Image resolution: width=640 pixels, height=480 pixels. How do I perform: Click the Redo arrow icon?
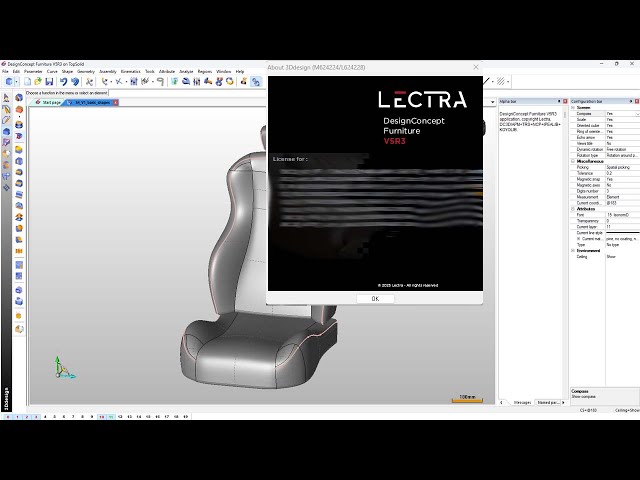75,82
